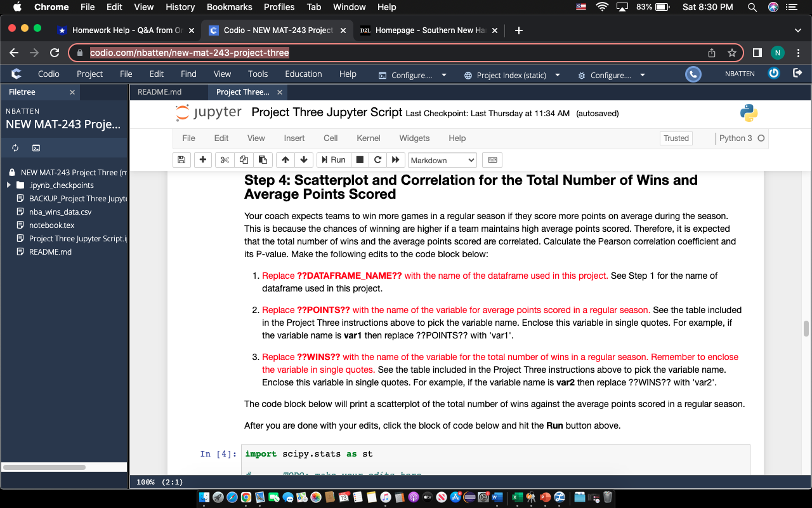Open Jupyter Kernel menu

coord(369,138)
